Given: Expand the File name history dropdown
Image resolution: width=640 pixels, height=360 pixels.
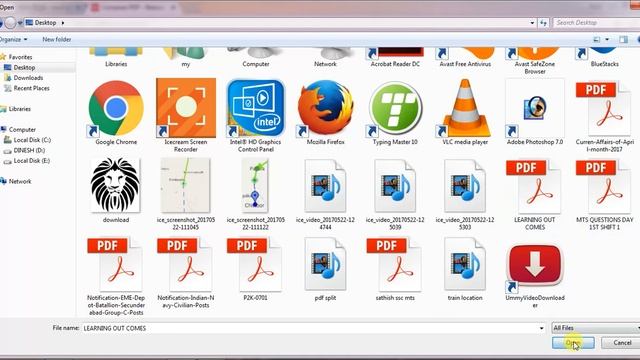Looking at the screenshot, I should click(x=542, y=328).
